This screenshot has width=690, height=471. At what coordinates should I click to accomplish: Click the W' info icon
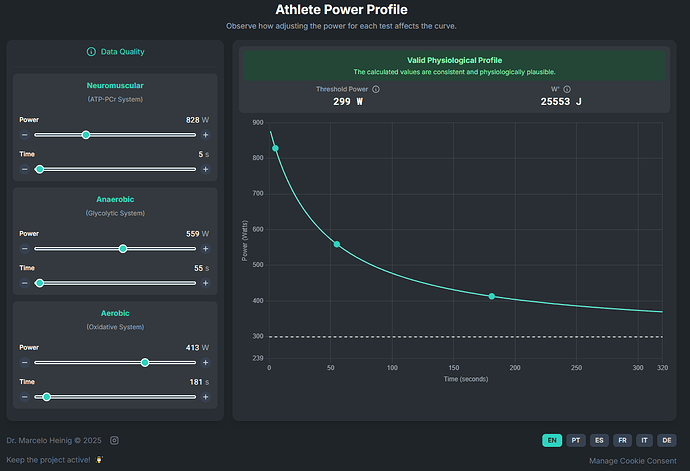(x=567, y=89)
